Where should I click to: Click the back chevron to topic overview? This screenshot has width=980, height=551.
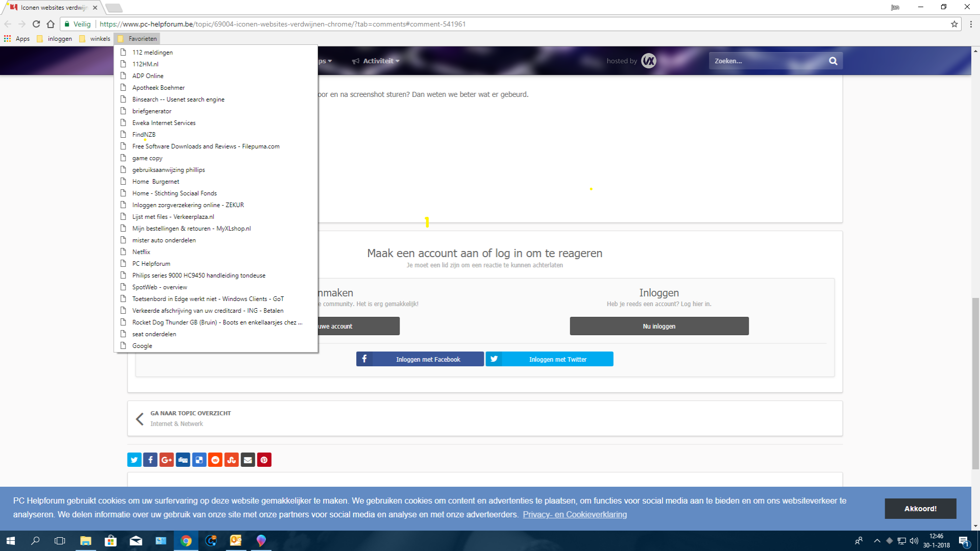pyautogui.click(x=140, y=419)
